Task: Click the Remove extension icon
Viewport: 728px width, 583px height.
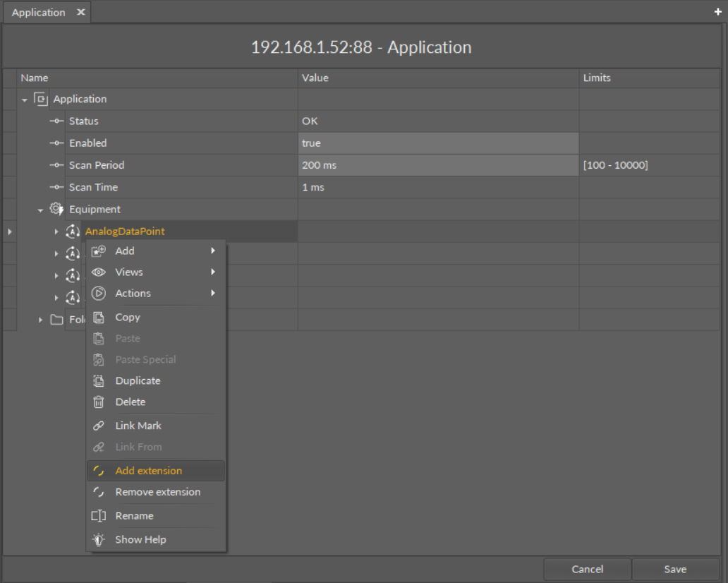Action: tap(99, 493)
